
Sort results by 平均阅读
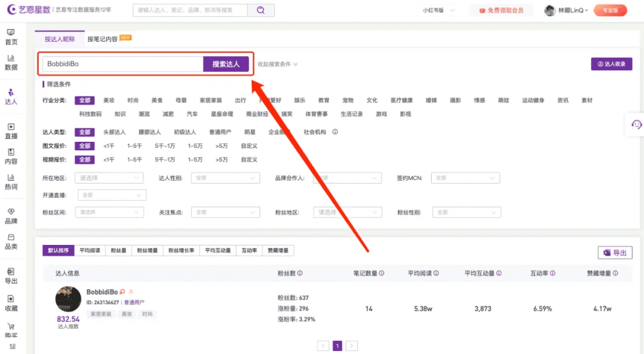tap(90, 250)
